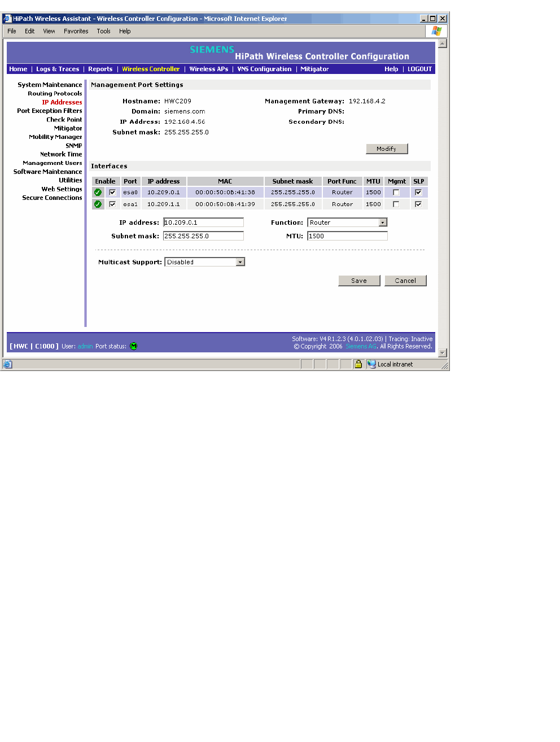Click the green port status indicator
Image resolution: width=560 pixels, height=742 pixels.
pyautogui.click(x=134, y=347)
